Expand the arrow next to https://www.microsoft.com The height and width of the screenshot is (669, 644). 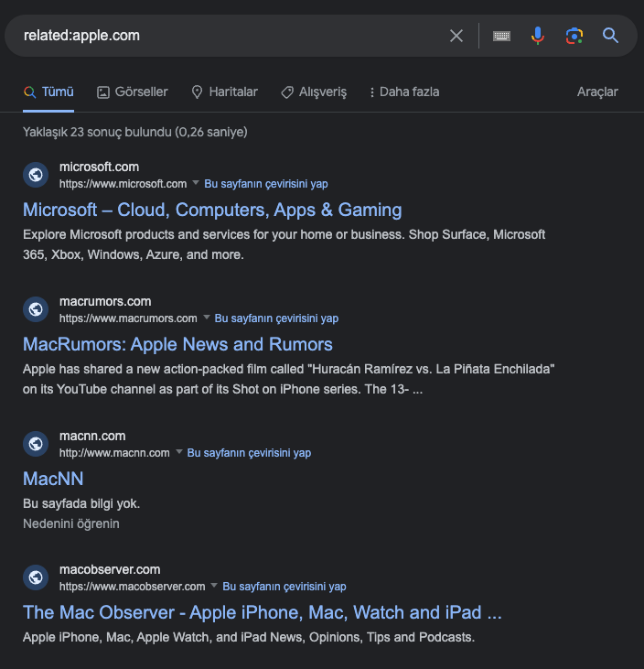point(196,183)
